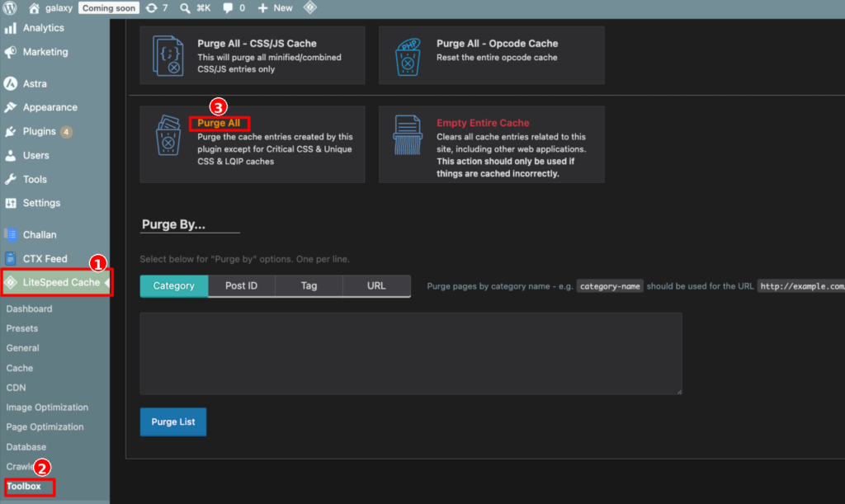Switch to the Post ID tab
845x504 pixels.
[242, 286]
